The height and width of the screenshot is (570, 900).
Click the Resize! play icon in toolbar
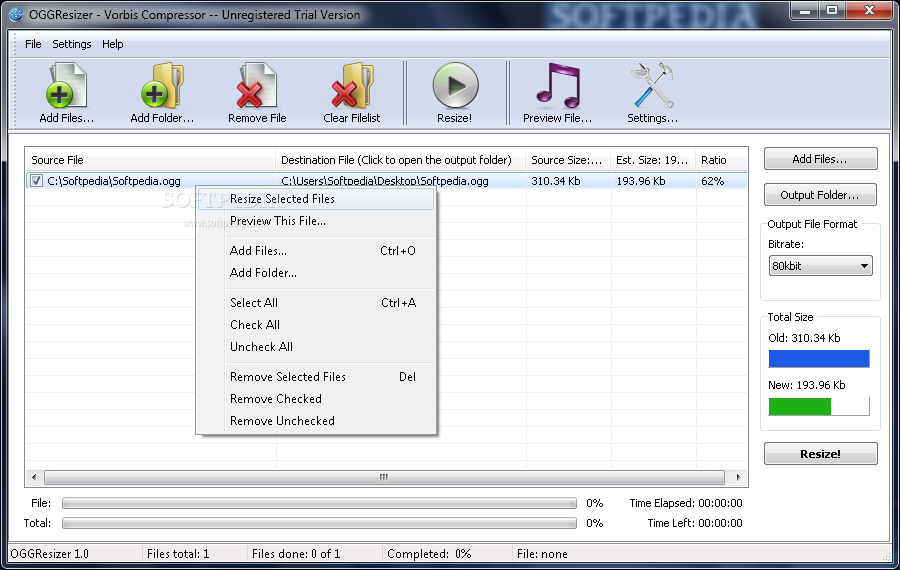[x=455, y=86]
